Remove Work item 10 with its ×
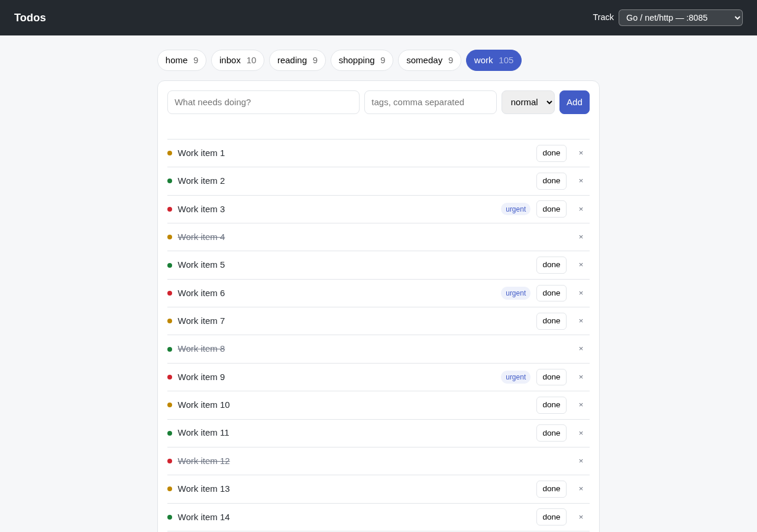Viewport: 757px width, 532px height. 581,405
